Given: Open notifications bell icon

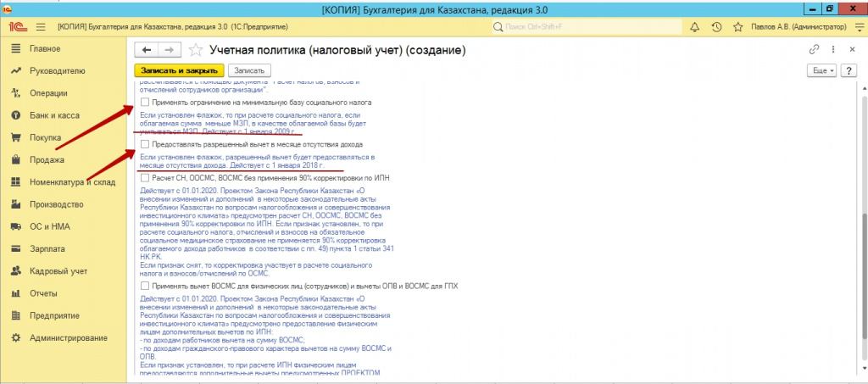Looking at the screenshot, I should click(x=695, y=26).
